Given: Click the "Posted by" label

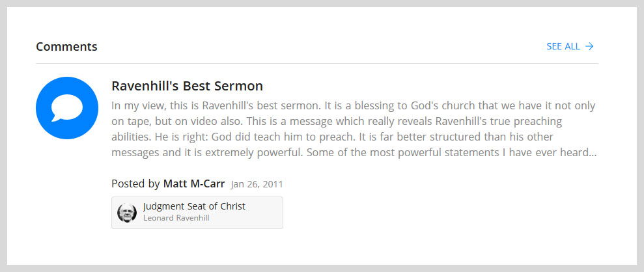Looking at the screenshot, I should (135, 184).
